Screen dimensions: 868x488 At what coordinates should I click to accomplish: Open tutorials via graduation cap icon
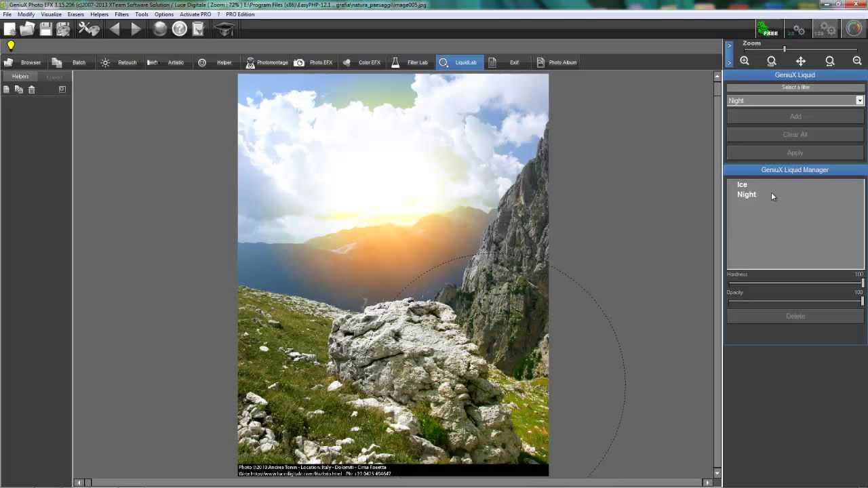[224, 29]
